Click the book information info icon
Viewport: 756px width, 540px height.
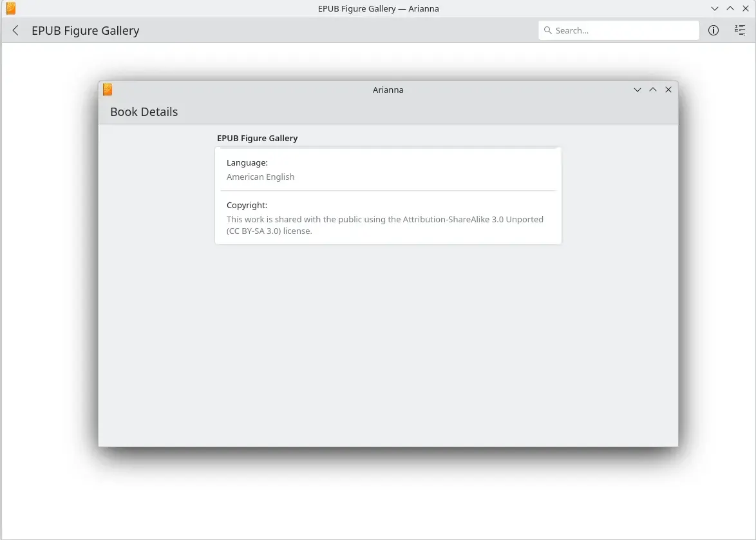click(x=713, y=30)
